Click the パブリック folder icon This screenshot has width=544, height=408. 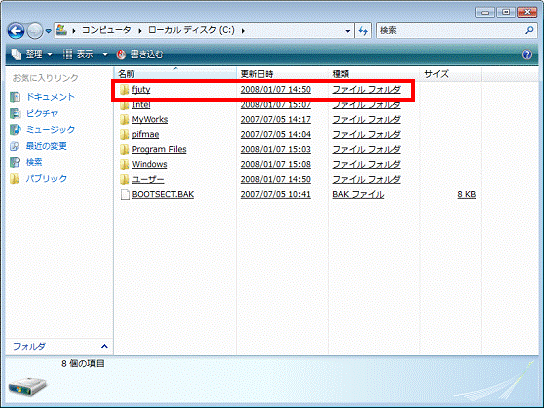click(x=15, y=179)
